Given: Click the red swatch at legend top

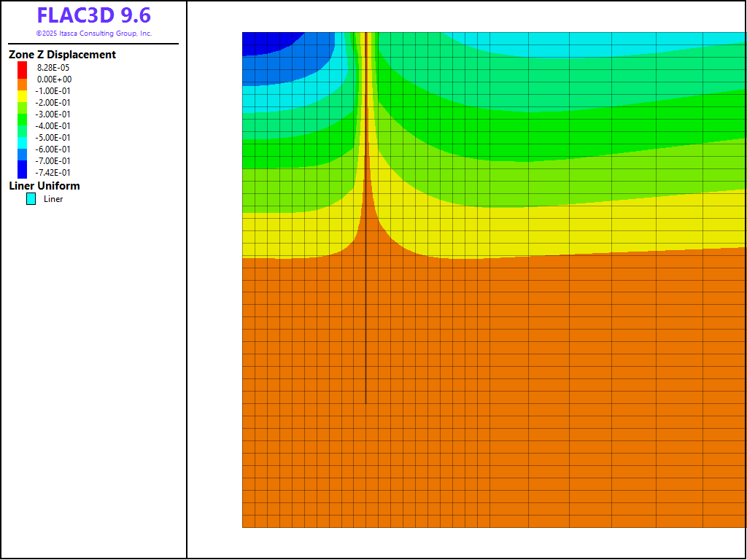Looking at the screenshot, I should click(23, 66).
